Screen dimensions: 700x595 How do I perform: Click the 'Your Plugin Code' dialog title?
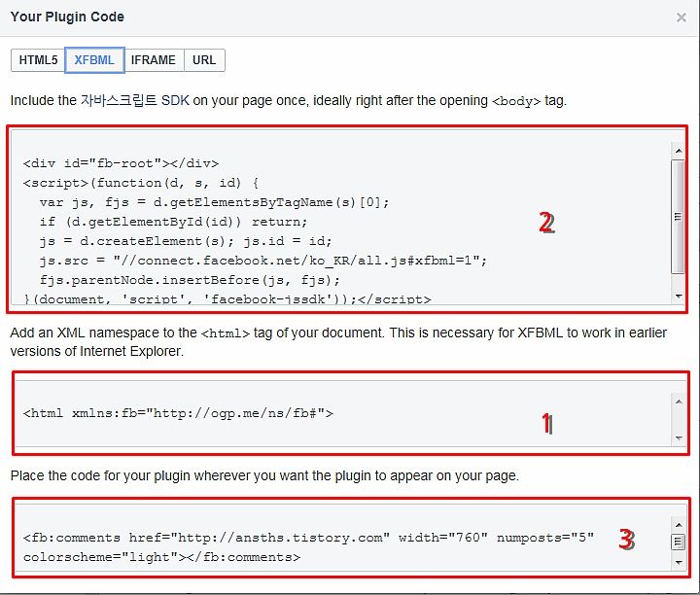tap(67, 17)
